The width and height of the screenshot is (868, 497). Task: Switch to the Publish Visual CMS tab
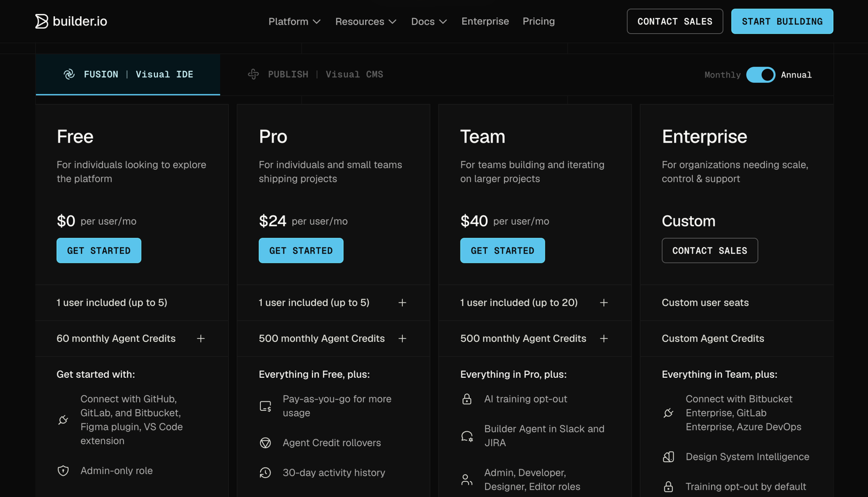[315, 74]
